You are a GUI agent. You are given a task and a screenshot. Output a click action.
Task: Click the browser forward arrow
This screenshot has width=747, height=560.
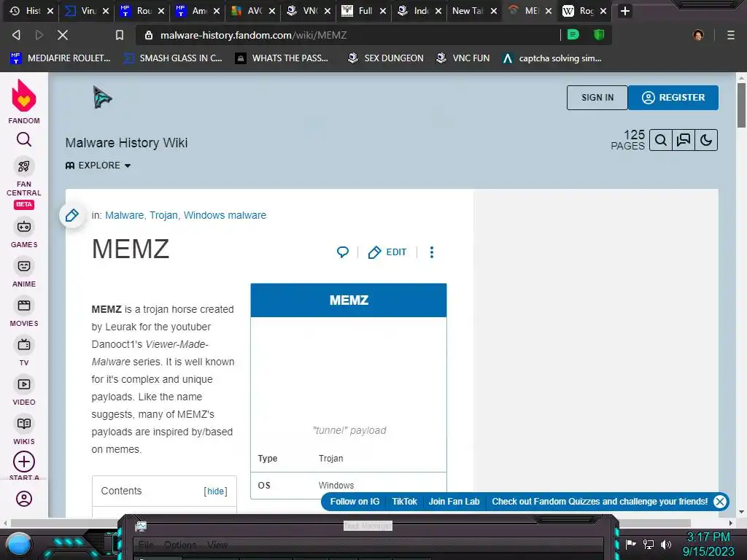point(39,35)
